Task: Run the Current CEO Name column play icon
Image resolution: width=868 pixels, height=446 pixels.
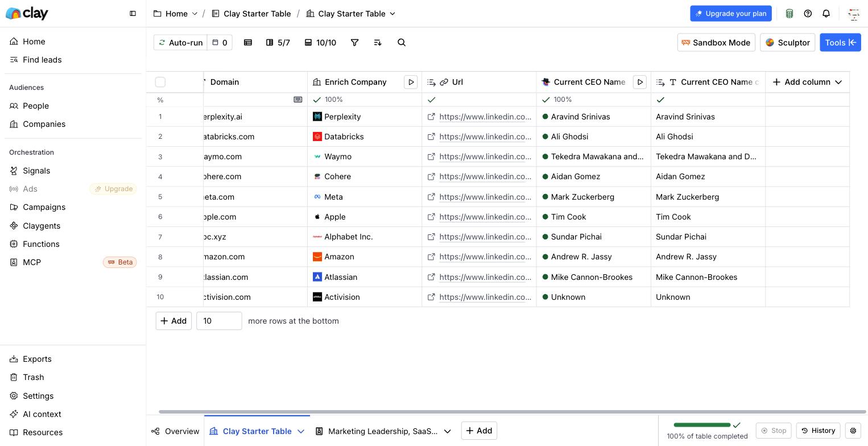Action: [x=640, y=82]
